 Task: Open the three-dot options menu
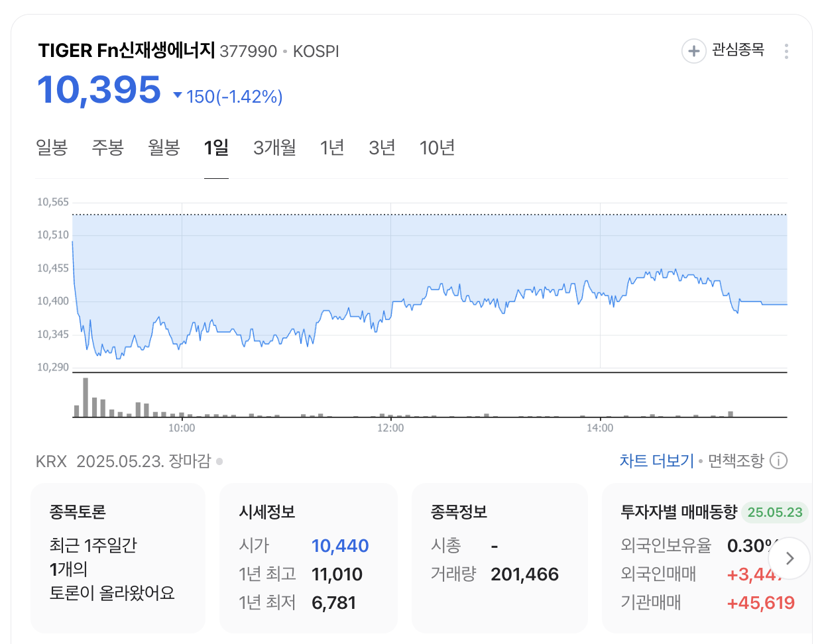[786, 51]
